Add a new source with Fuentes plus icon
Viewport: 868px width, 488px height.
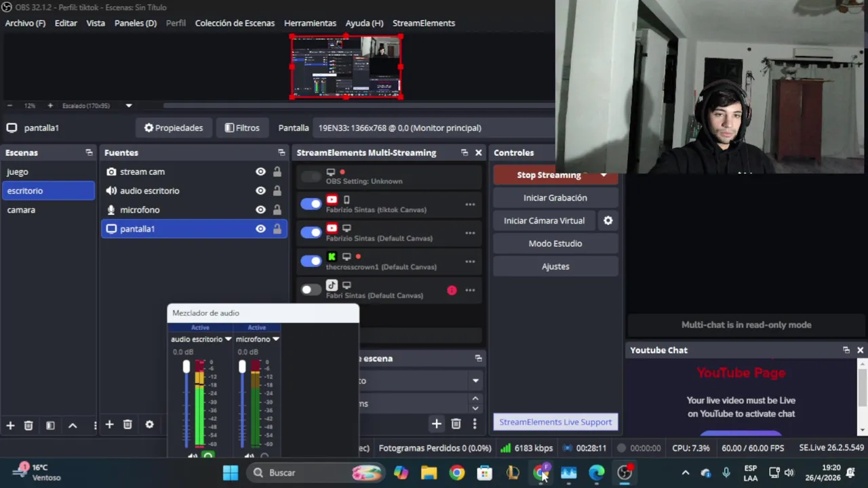pyautogui.click(x=109, y=424)
